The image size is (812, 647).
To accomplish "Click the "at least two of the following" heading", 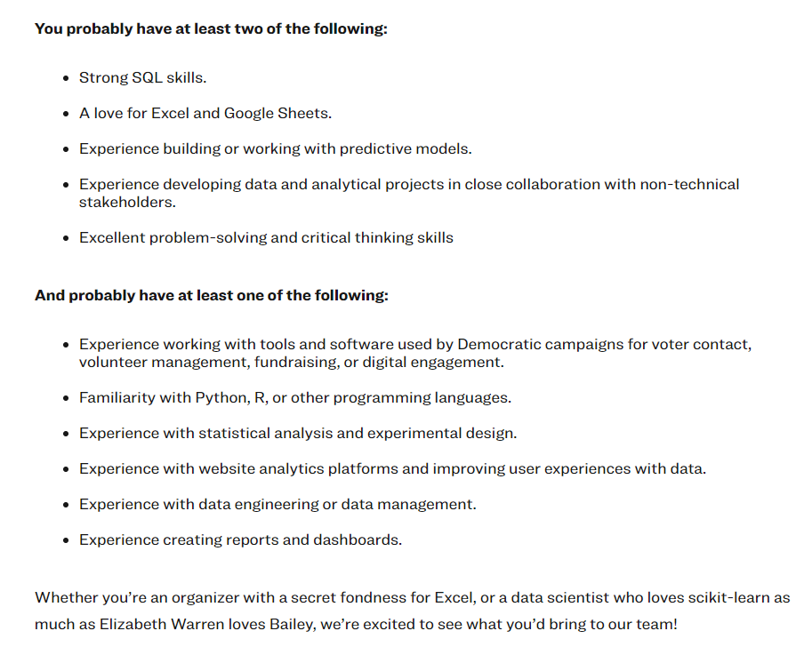I will (211, 28).
